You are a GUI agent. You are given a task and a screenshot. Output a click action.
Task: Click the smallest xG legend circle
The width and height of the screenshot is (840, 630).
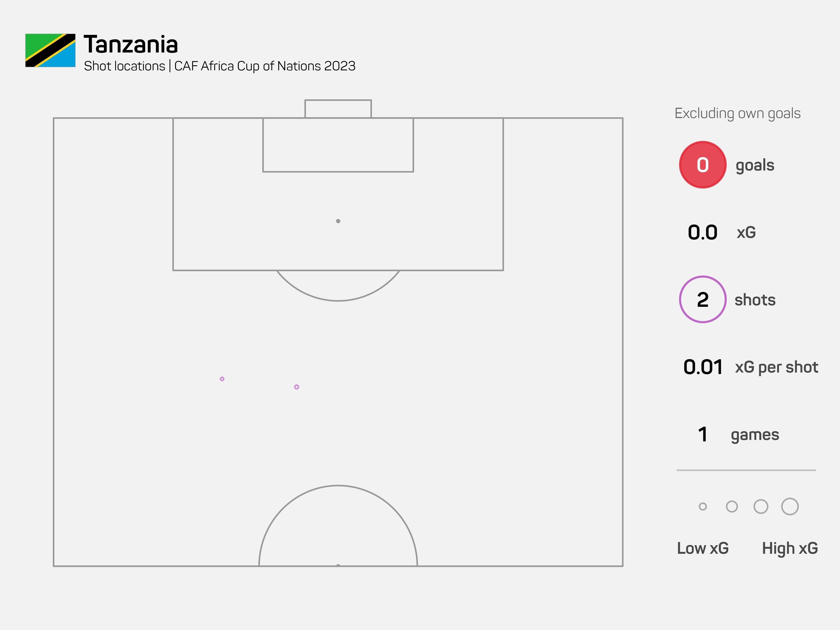pos(703,506)
